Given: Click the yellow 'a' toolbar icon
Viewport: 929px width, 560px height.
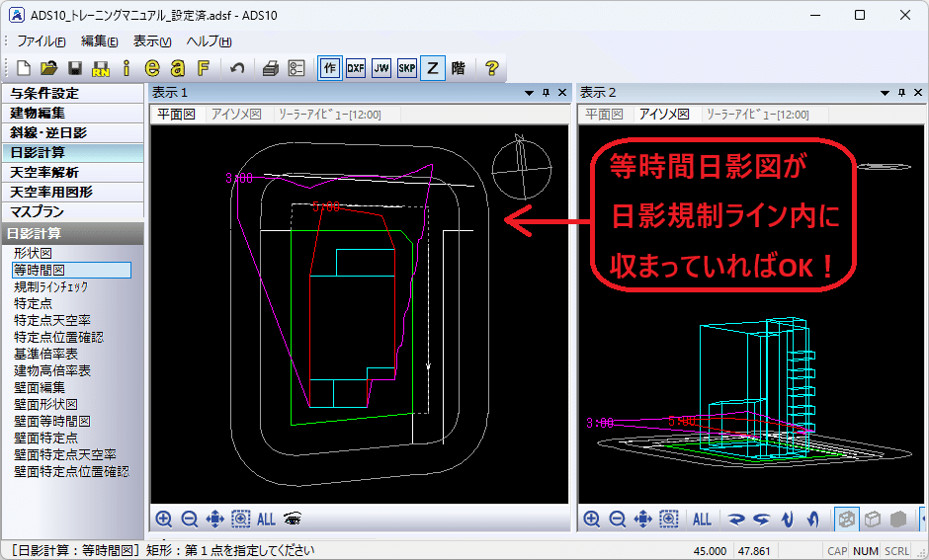Looking at the screenshot, I should [178, 68].
